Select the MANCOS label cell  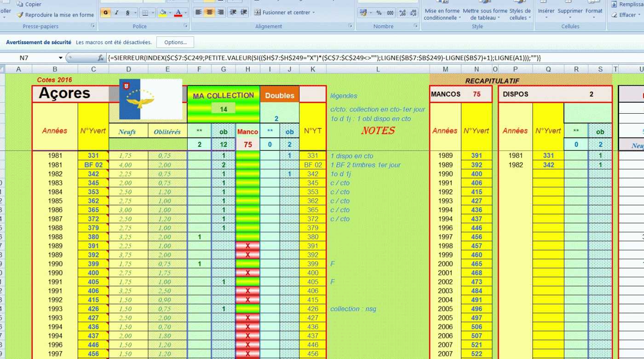[x=446, y=94]
